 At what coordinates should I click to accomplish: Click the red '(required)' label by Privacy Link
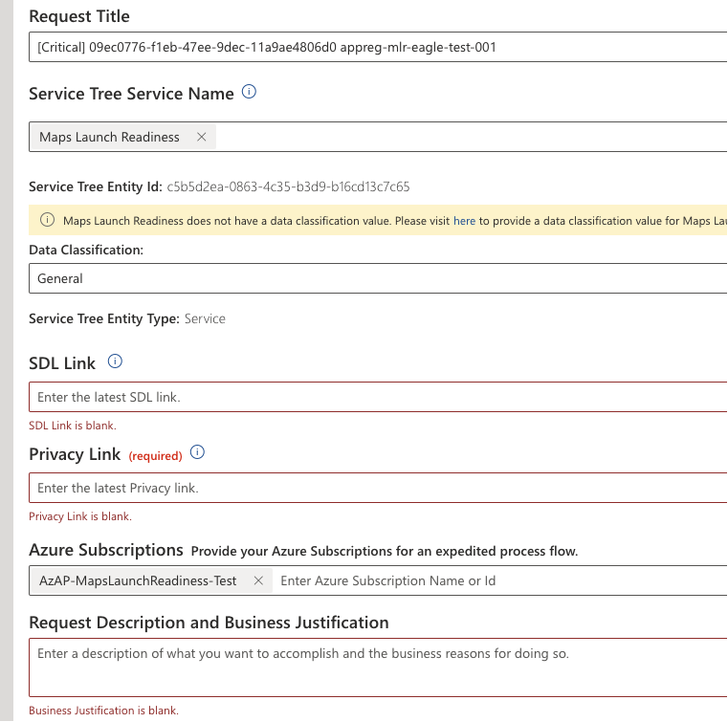point(156,456)
